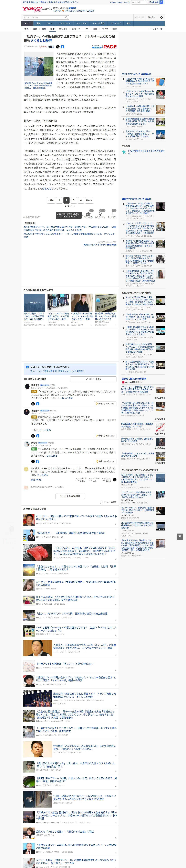The height and width of the screenshot is (868, 186).
Task: Open the article photo of 奥窪優木さん
Action: (x=39, y=66)
